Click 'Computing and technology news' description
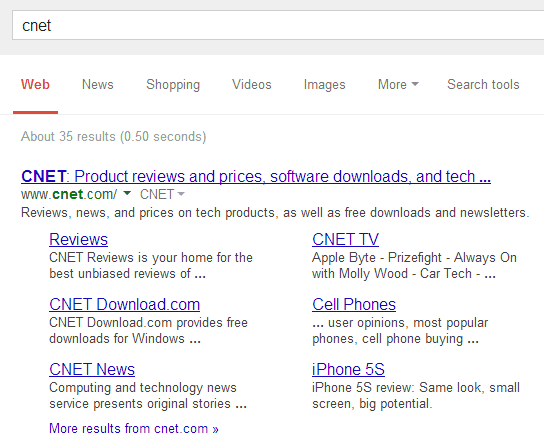Screen dimensions: 544x448 coord(148,395)
